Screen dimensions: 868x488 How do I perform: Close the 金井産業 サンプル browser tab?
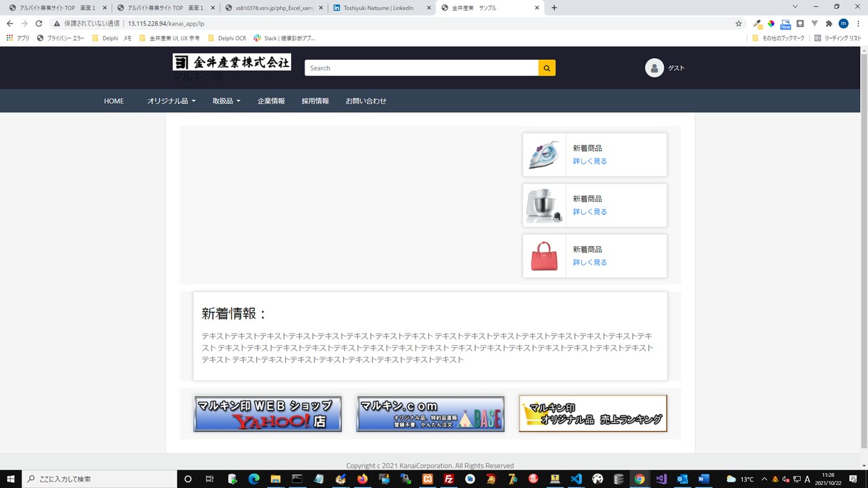tap(536, 8)
